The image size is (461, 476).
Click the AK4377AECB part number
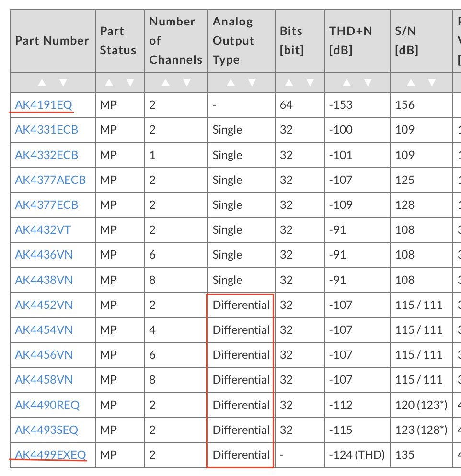50,180
